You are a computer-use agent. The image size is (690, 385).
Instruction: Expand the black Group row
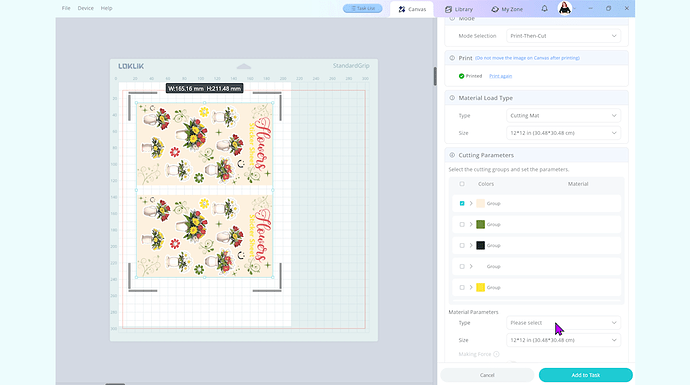(471, 246)
